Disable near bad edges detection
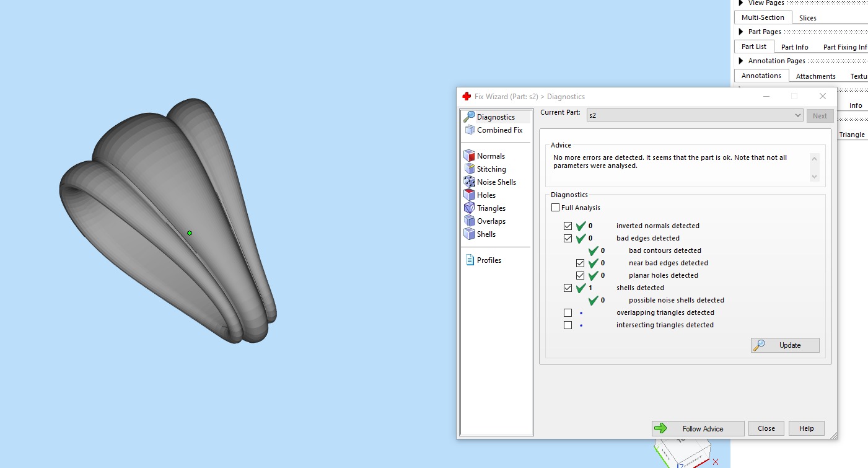This screenshot has height=468, width=868. (581, 263)
